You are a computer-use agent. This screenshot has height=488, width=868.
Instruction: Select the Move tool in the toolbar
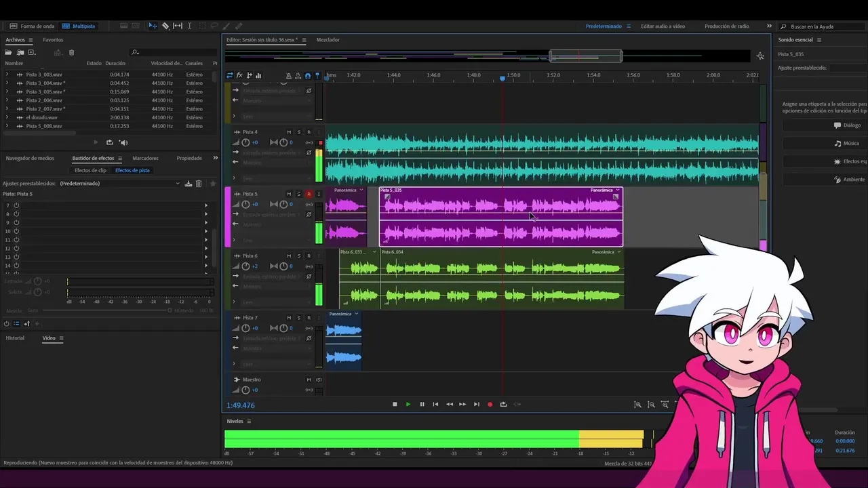coord(153,26)
